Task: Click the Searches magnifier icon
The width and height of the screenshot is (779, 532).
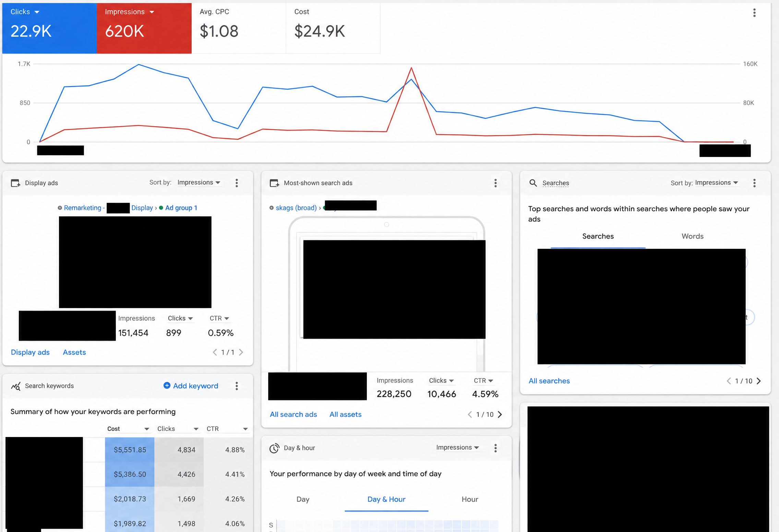Action: (533, 183)
